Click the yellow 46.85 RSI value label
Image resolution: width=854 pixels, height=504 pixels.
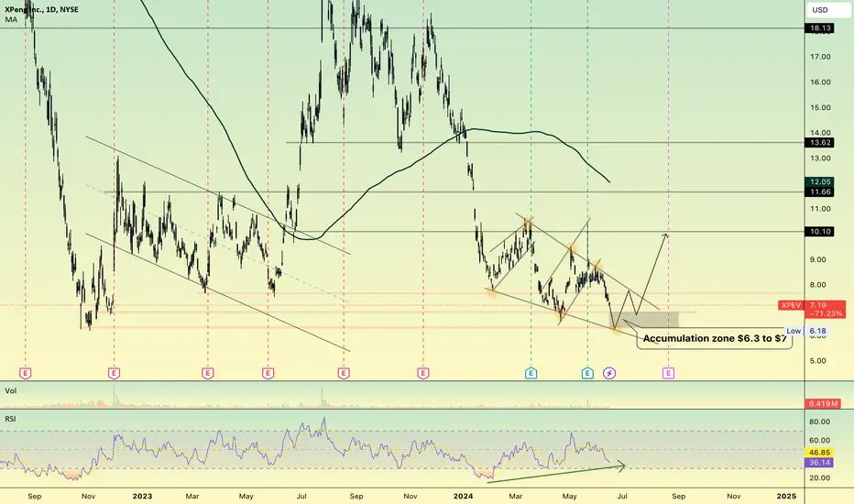819,453
